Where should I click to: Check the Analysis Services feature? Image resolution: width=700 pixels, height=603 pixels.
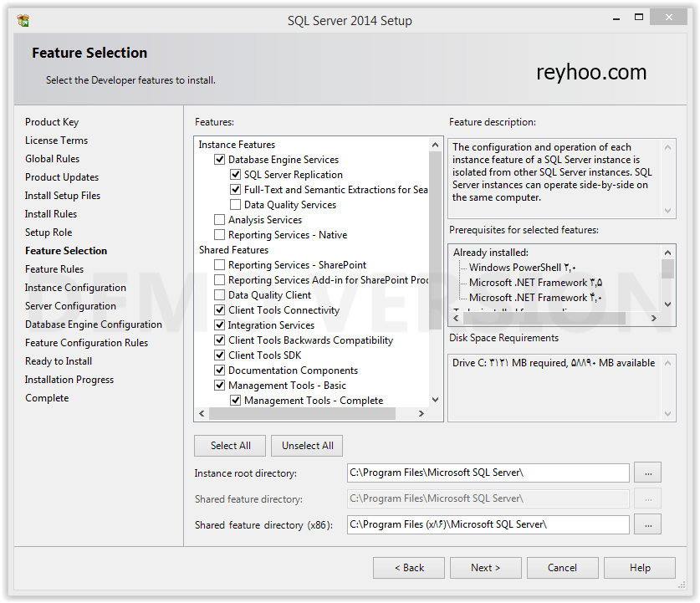pyautogui.click(x=219, y=220)
